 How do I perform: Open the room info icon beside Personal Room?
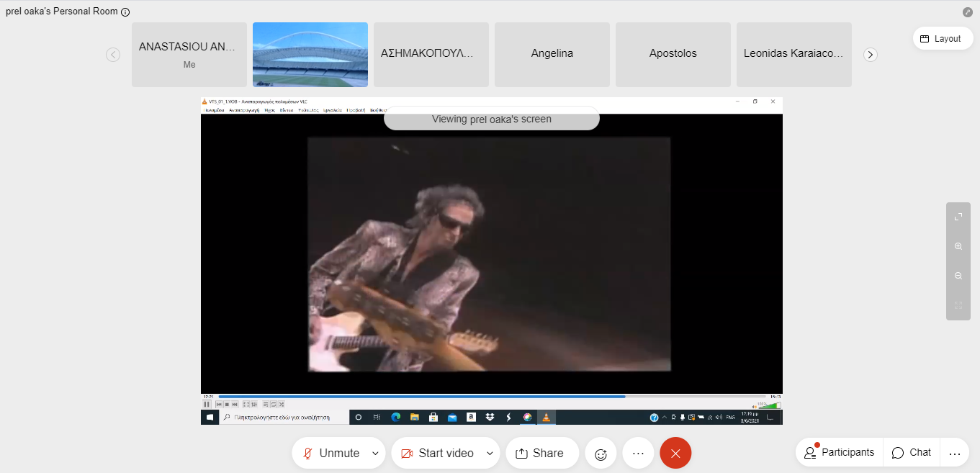(125, 12)
